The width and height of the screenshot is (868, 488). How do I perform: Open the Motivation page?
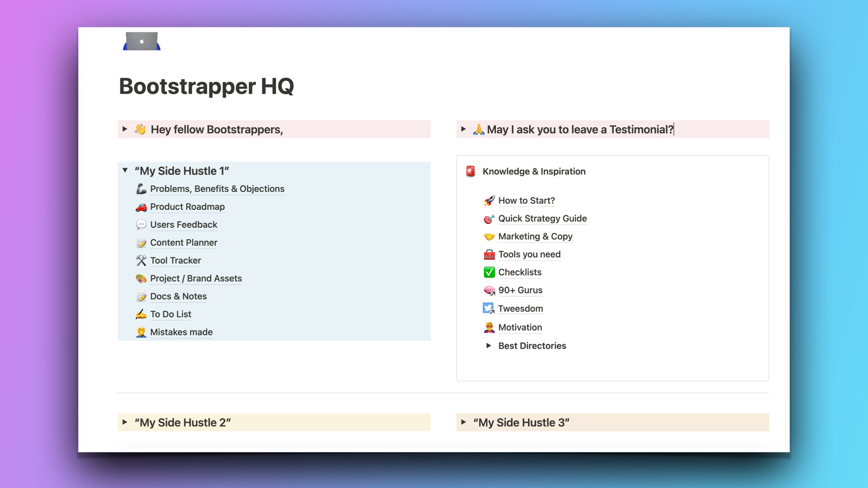tap(520, 328)
